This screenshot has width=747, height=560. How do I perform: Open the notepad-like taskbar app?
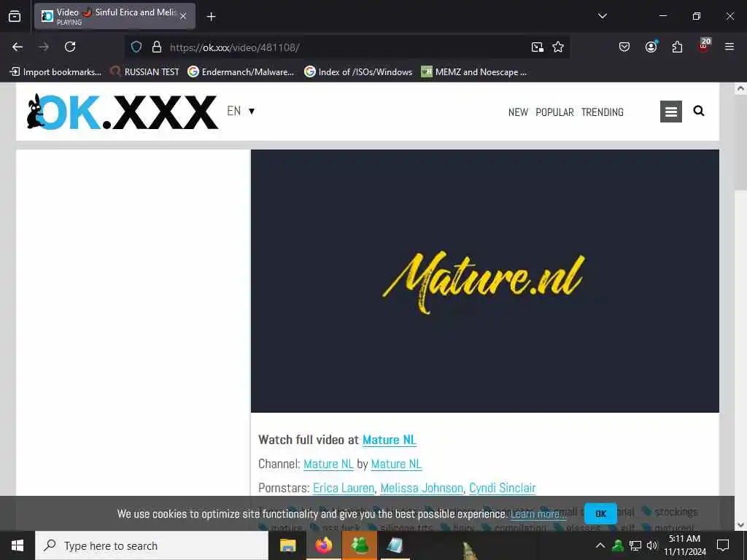coord(395,545)
